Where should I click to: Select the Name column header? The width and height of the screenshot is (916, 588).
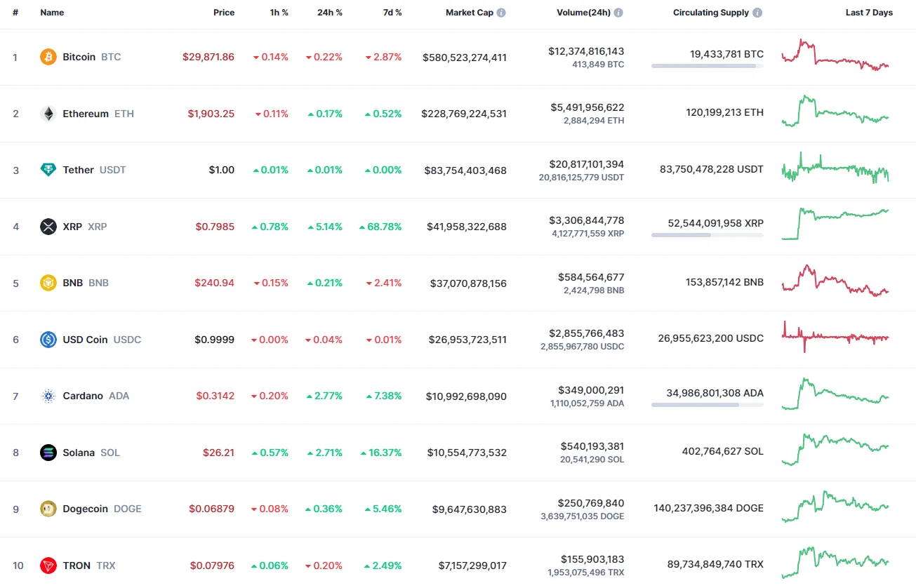click(52, 12)
